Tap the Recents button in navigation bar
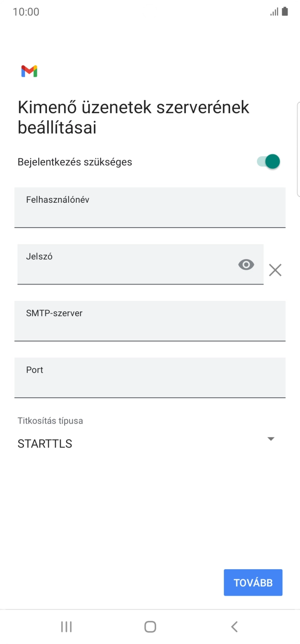300x644 pixels. click(66, 626)
